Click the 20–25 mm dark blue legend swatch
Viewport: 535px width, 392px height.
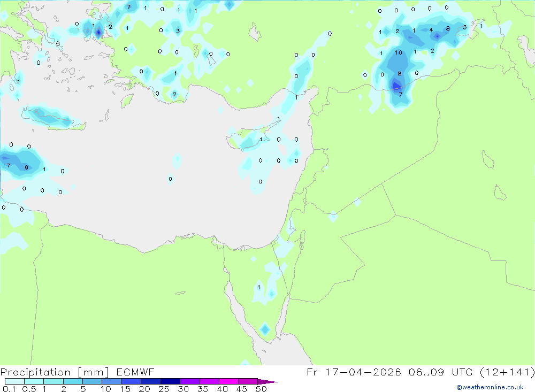[x=150, y=381]
